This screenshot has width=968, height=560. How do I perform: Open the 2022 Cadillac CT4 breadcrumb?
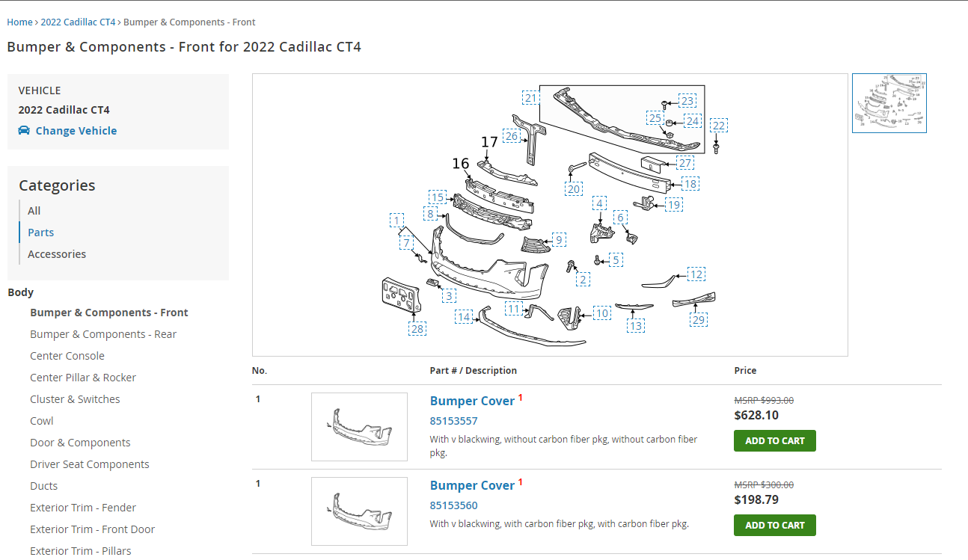[78, 22]
